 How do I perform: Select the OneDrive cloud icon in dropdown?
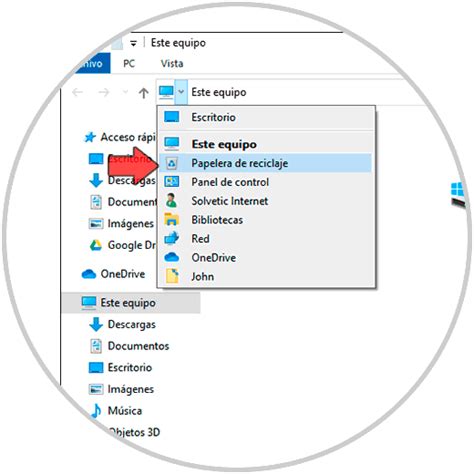click(171, 257)
